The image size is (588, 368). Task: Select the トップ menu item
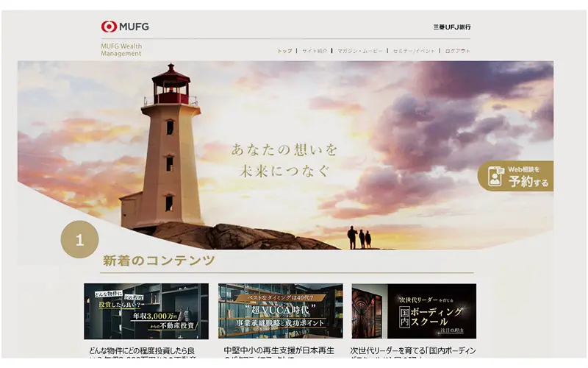pyautogui.click(x=284, y=51)
